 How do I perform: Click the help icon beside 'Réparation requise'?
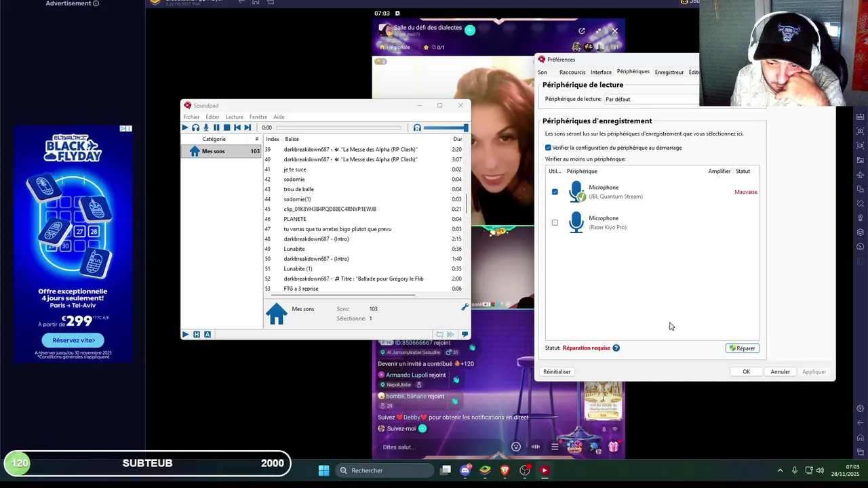point(616,348)
